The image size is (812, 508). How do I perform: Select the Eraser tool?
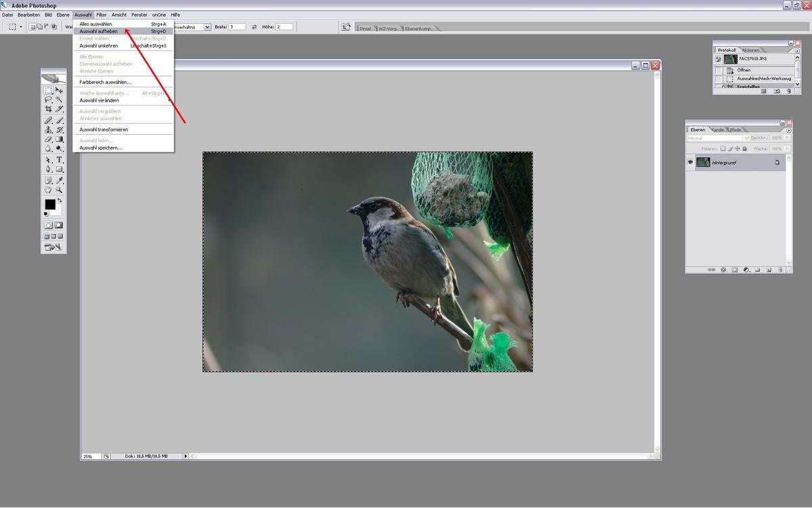(49, 139)
